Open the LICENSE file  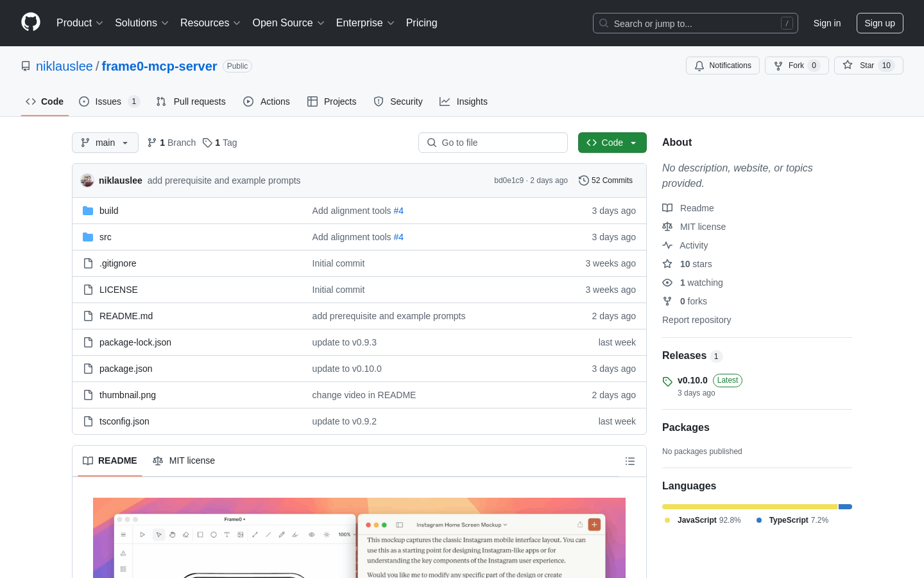(x=119, y=290)
